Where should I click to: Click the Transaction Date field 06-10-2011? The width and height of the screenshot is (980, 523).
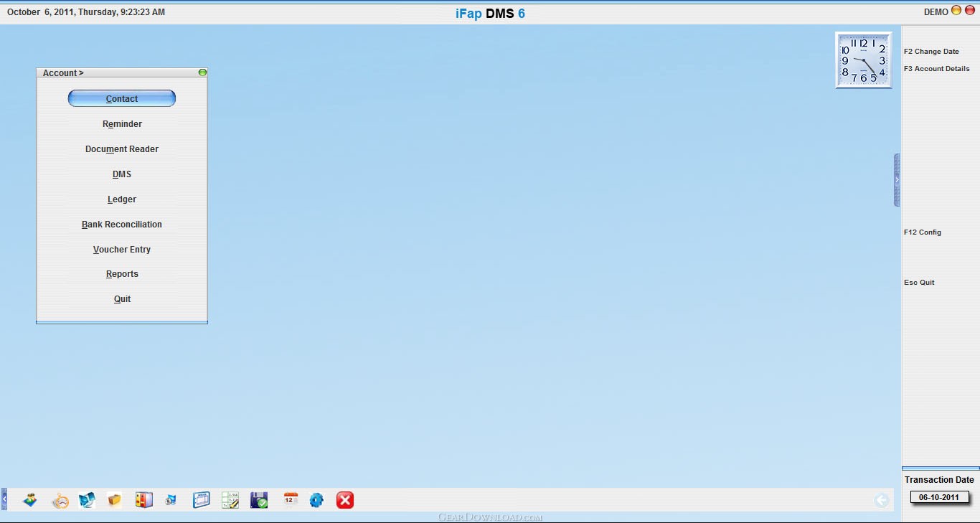939,497
